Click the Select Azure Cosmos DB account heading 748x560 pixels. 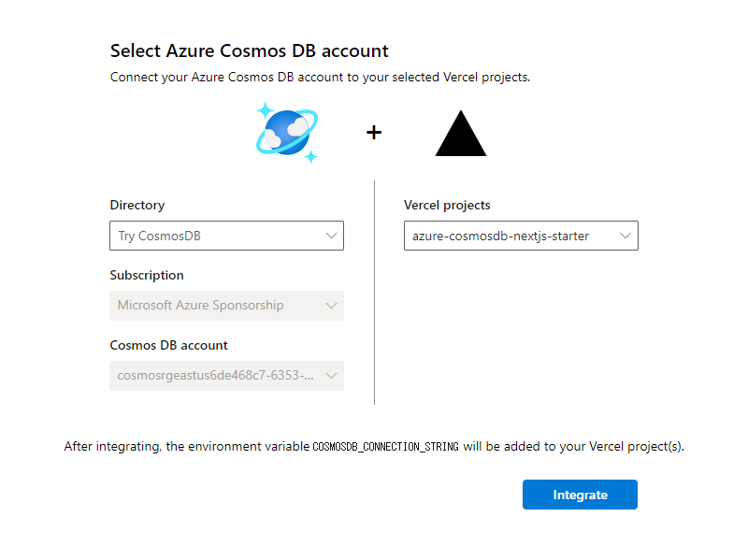click(x=250, y=50)
